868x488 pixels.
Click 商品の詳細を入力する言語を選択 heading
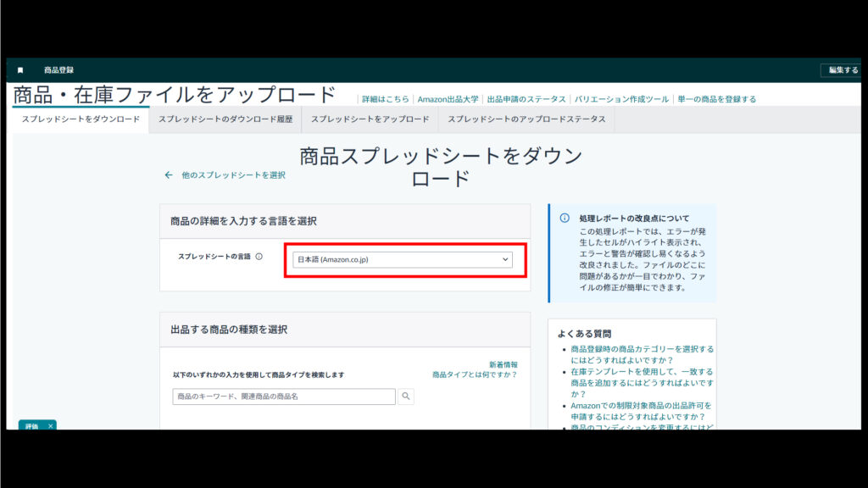tap(243, 221)
